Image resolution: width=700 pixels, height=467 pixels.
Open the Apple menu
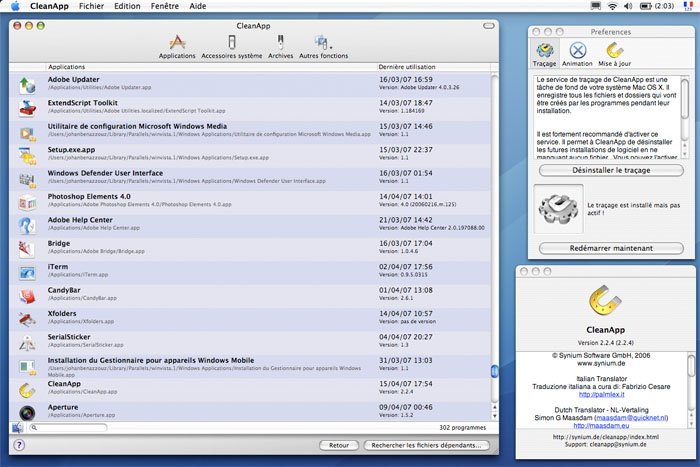click(x=15, y=6)
